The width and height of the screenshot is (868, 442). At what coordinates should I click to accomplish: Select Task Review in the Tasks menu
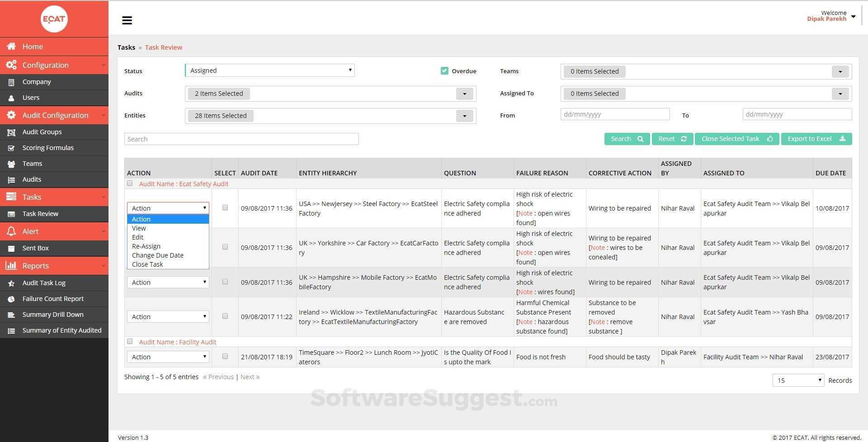40,213
